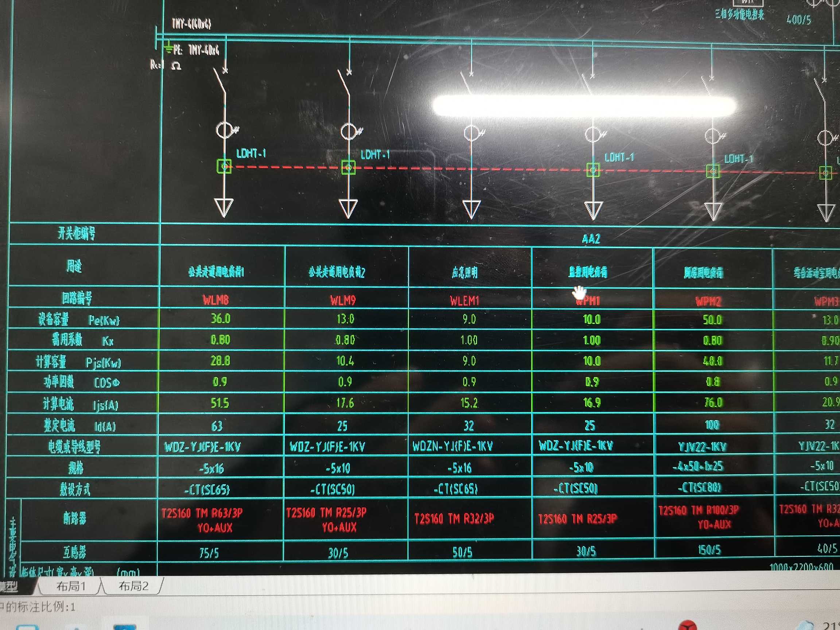Viewport: 840px width, 630px height.
Task: Select the ground symbol beside PE label
Action: click(168, 47)
